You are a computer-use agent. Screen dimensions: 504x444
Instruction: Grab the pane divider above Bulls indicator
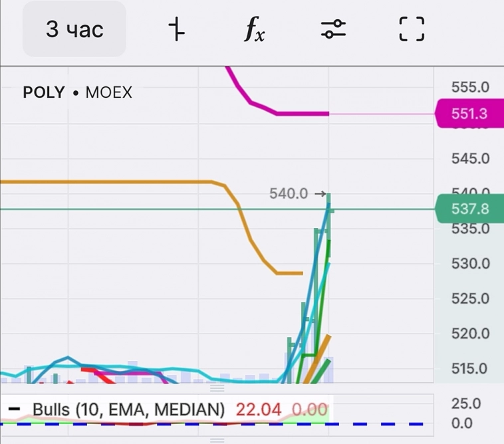pos(217,388)
